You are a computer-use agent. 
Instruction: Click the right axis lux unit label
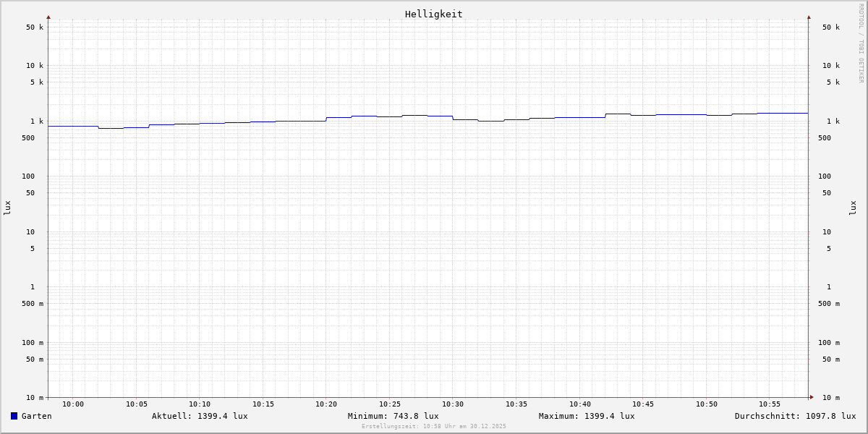(x=853, y=208)
